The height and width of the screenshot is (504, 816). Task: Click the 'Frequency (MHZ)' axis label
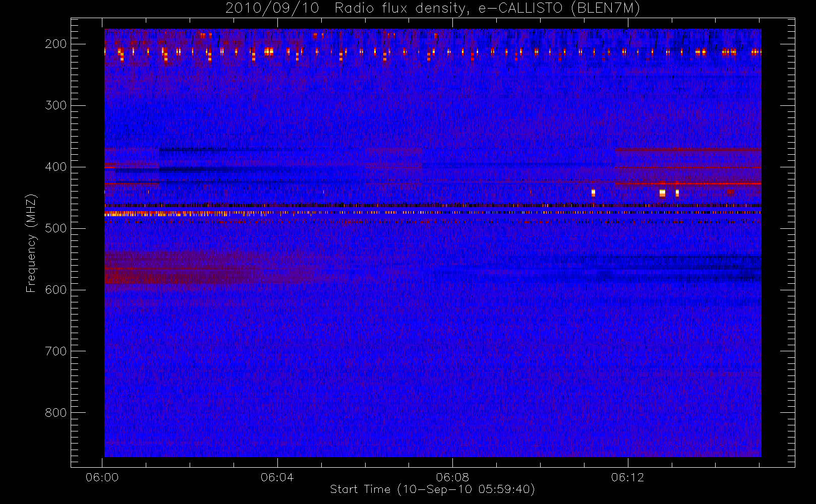click(x=31, y=243)
